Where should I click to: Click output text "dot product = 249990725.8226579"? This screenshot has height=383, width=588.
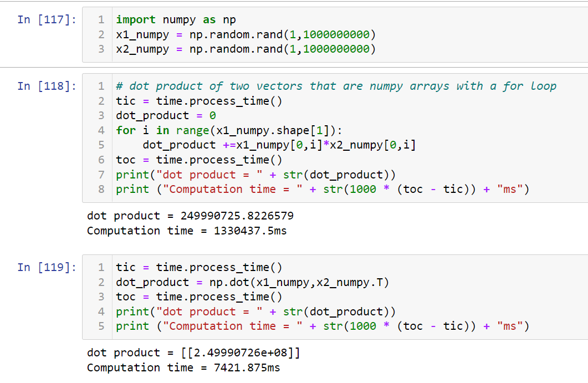[190, 216]
